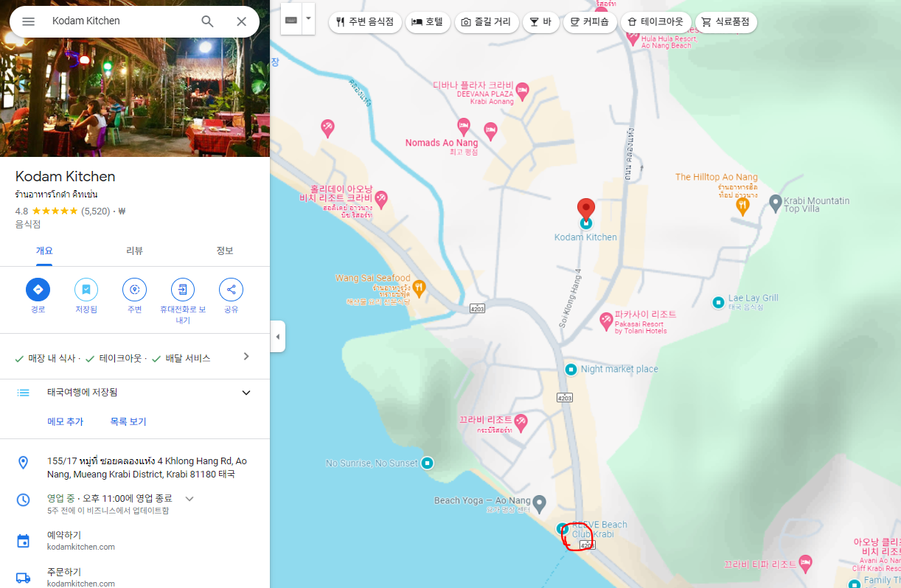Click the 파카사이 리조트 hotel marker
Screen dimensions: 901x588
[606, 320]
